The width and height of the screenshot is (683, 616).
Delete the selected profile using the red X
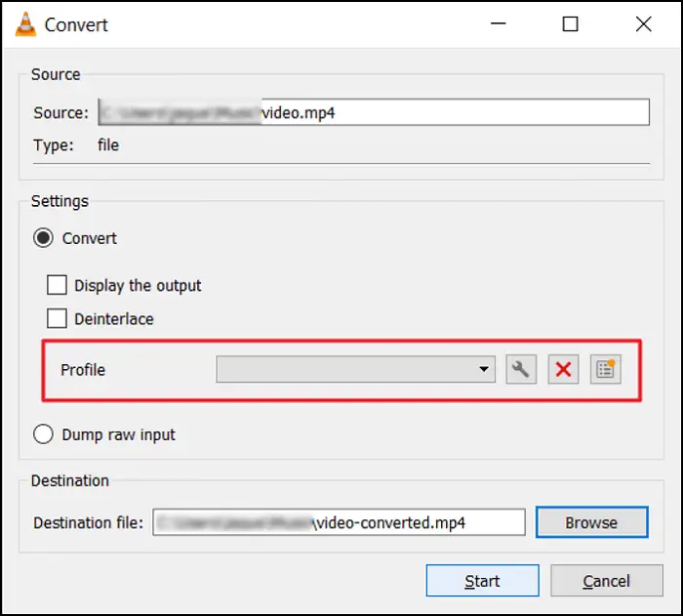point(563,370)
